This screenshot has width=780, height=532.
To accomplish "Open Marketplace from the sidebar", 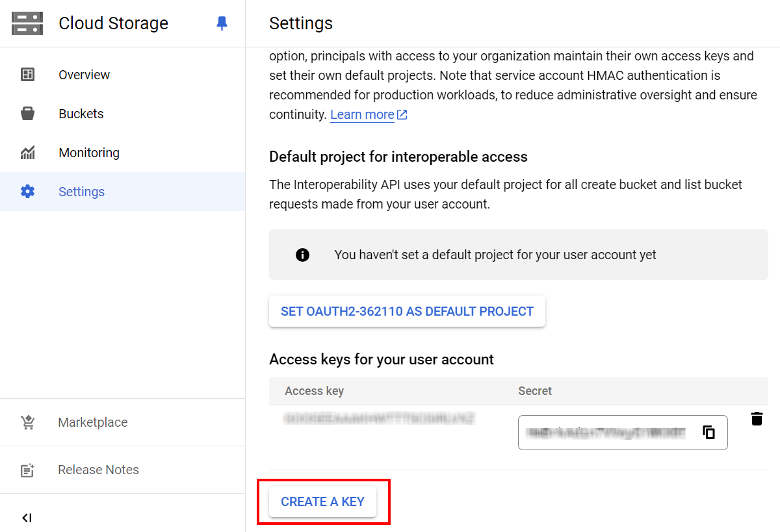I will point(92,422).
